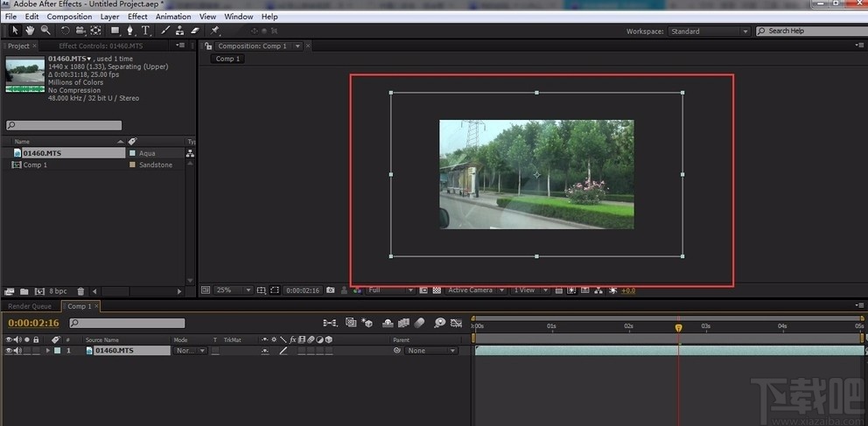Select the Pan Behind anchor point tool
This screenshot has width=868, height=426.
pos(95,31)
